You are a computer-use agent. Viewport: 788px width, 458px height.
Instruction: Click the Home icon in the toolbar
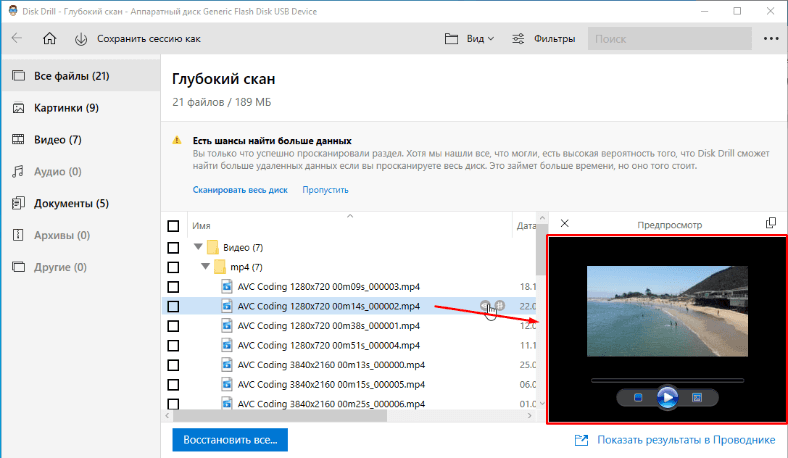pos(50,39)
